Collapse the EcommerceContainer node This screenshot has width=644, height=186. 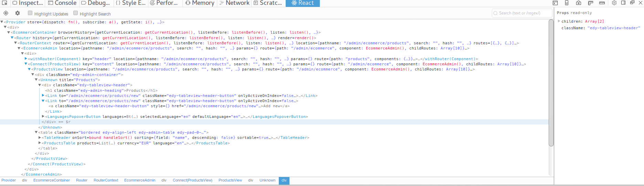point(9,32)
